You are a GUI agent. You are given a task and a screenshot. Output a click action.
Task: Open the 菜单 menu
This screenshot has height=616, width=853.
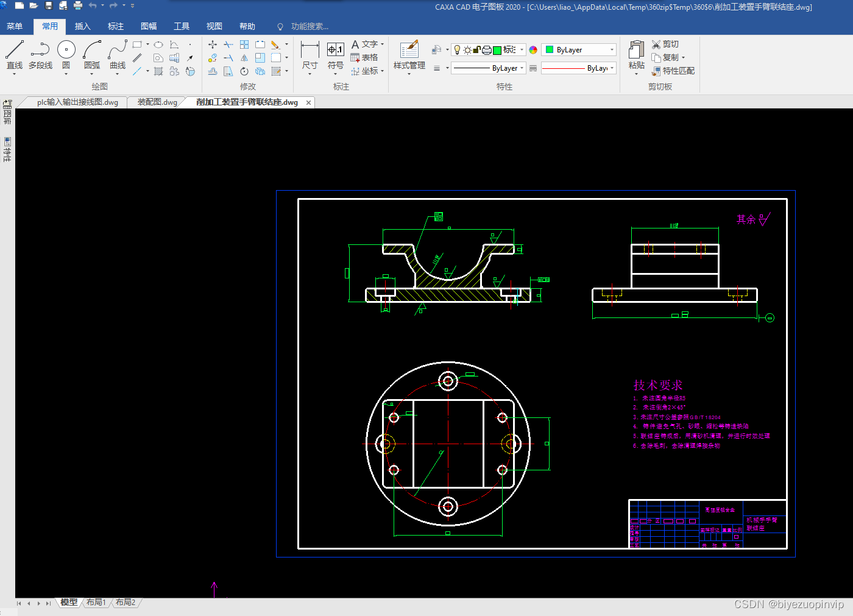click(x=15, y=26)
